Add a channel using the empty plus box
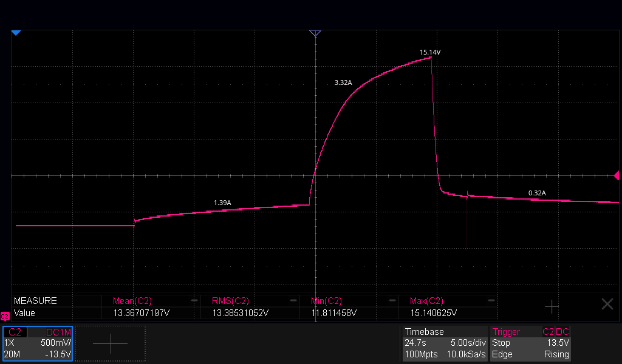Image resolution: width=622 pixels, height=364 pixels. (111, 343)
